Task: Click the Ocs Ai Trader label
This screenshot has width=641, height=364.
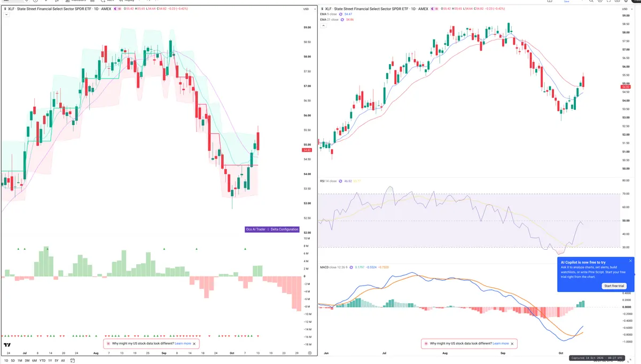Action: pyautogui.click(x=255, y=229)
